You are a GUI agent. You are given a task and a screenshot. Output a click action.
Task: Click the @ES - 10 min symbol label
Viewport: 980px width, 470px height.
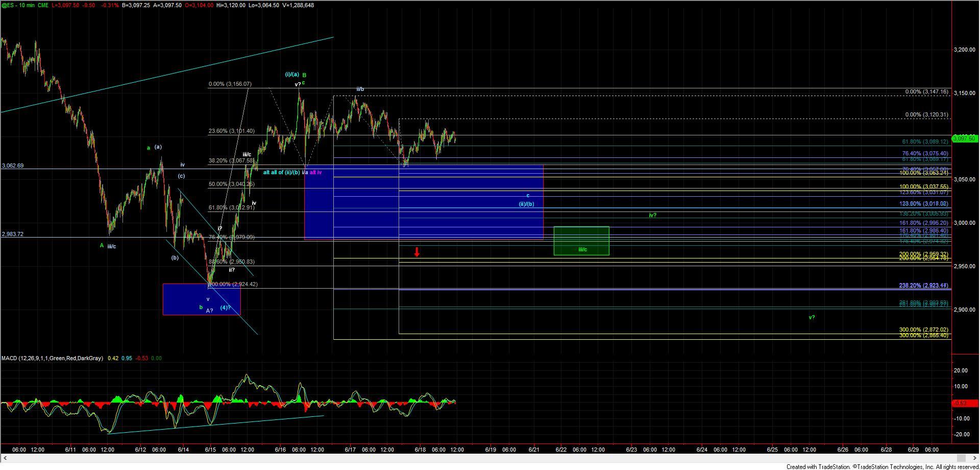point(19,5)
